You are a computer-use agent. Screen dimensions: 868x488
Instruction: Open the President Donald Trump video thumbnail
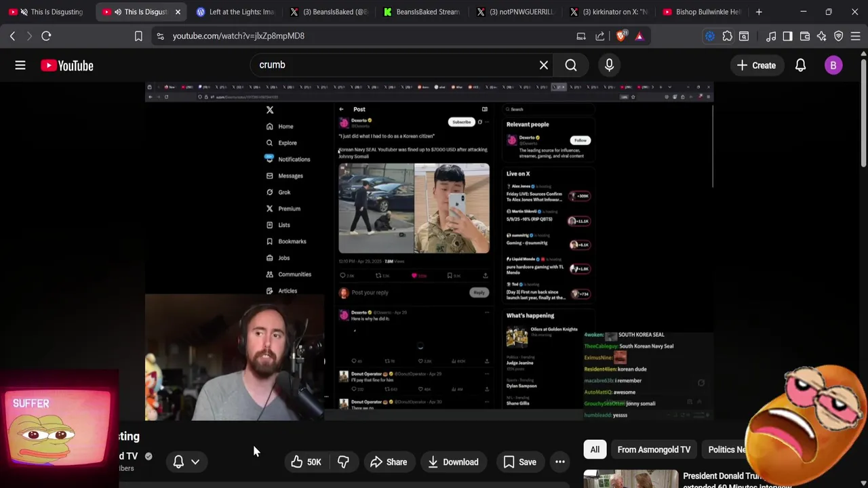click(x=631, y=479)
